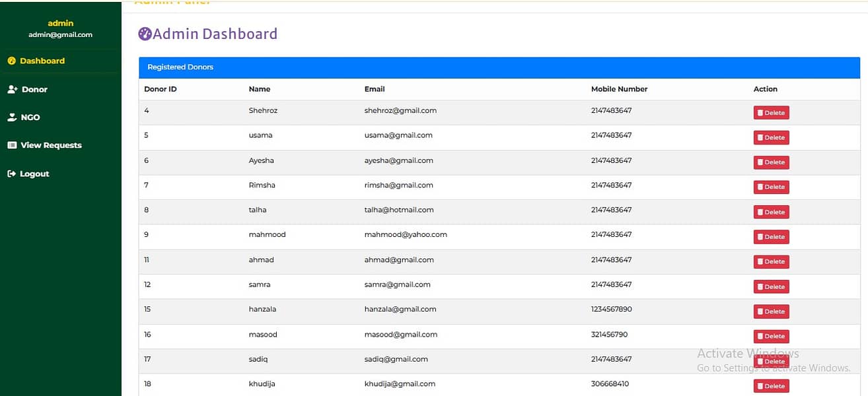Delete donor Ayesha
This screenshot has height=396, width=868.
click(771, 162)
